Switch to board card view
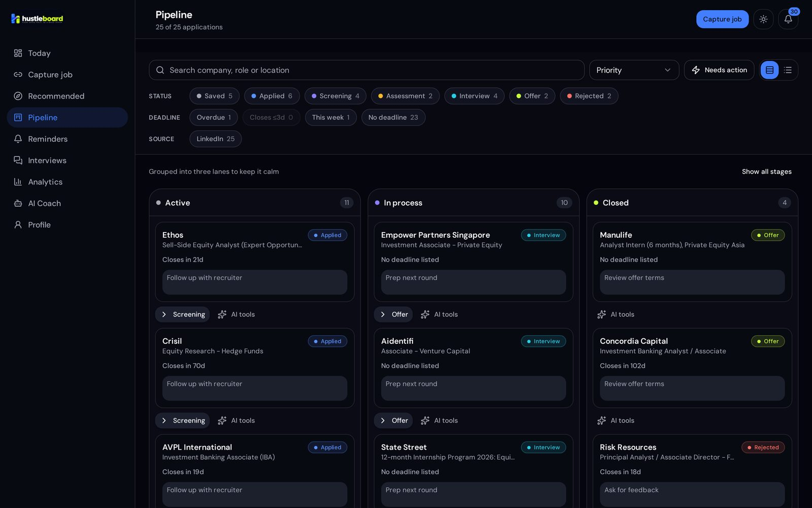 click(769, 70)
